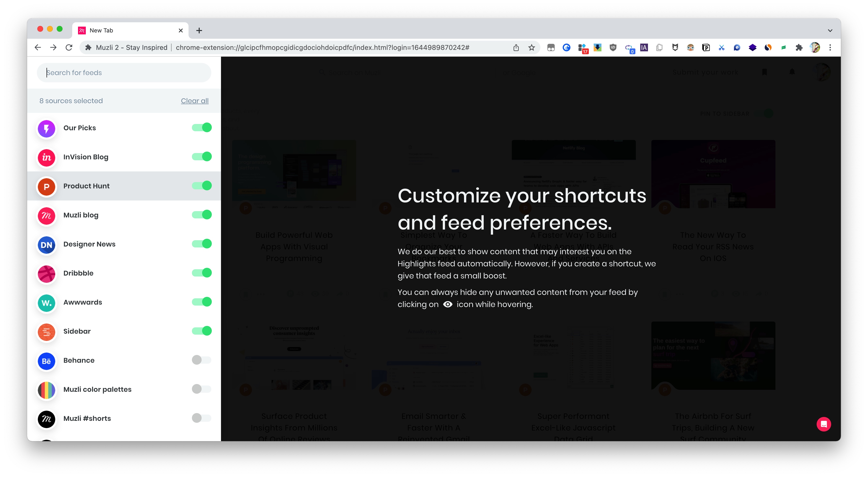Viewport: 868px width, 477px height.
Task: Click the Muzli blog feed icon
Action: click(x=47, y=215)
